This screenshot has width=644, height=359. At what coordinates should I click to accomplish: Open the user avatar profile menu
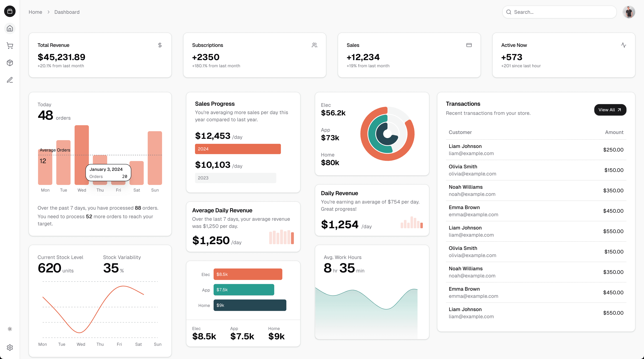(x=629, y=12)
